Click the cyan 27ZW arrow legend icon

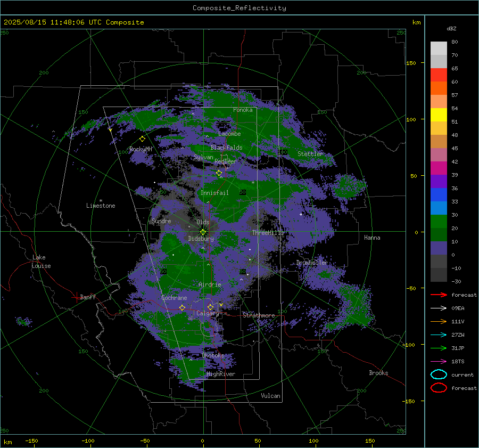point(439,335)
